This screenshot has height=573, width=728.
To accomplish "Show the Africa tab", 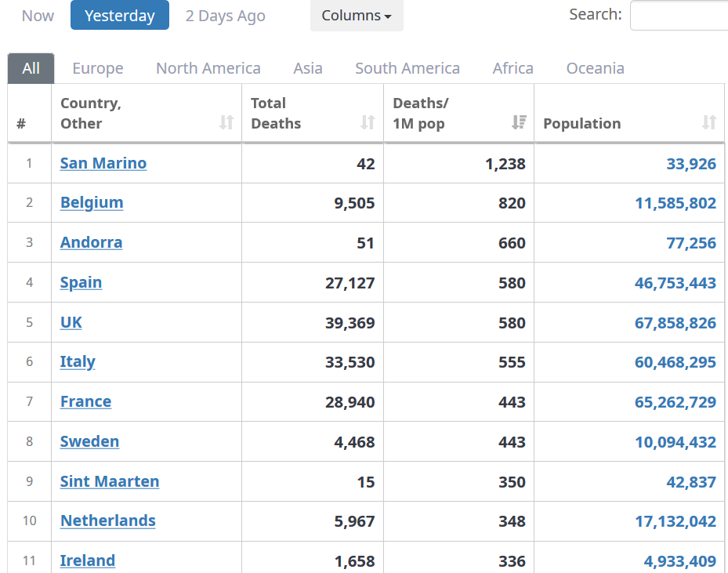I will click(513, 68).
